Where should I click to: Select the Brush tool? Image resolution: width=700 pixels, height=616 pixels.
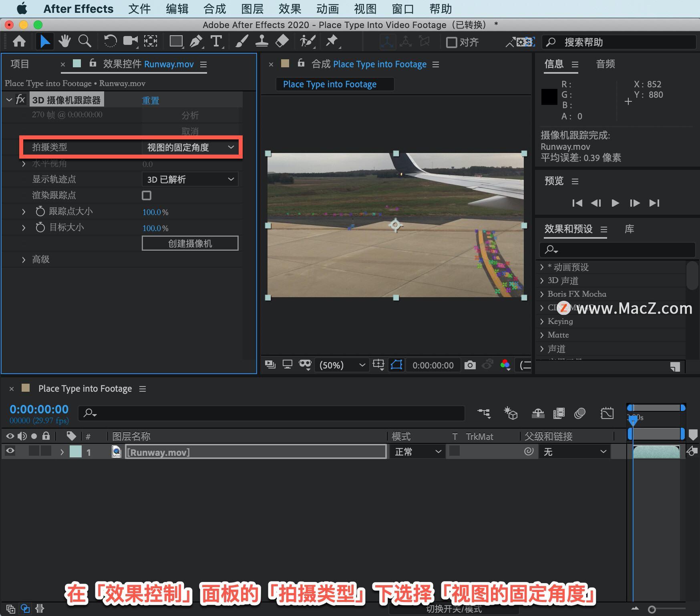pyautogui.click(x=241, y=41)
